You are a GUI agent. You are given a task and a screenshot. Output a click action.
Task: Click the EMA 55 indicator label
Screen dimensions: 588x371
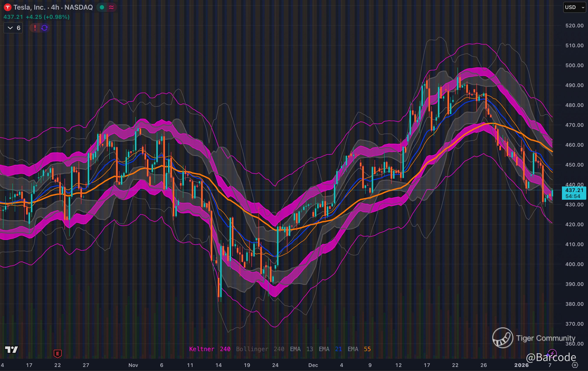click(359, 349)
